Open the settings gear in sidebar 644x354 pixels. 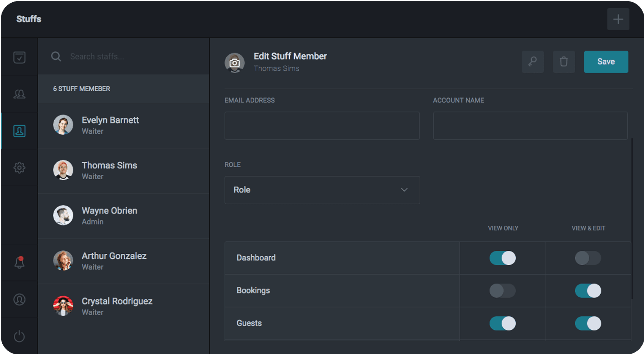pyautogui.click(x=19, y=168)
